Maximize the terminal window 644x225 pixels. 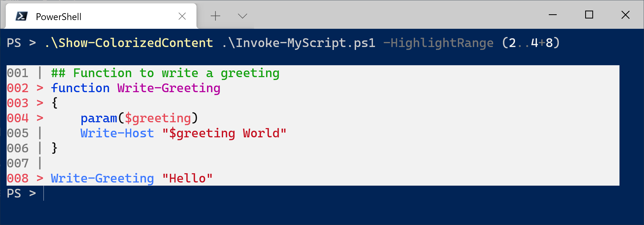[x=589, y=15]
